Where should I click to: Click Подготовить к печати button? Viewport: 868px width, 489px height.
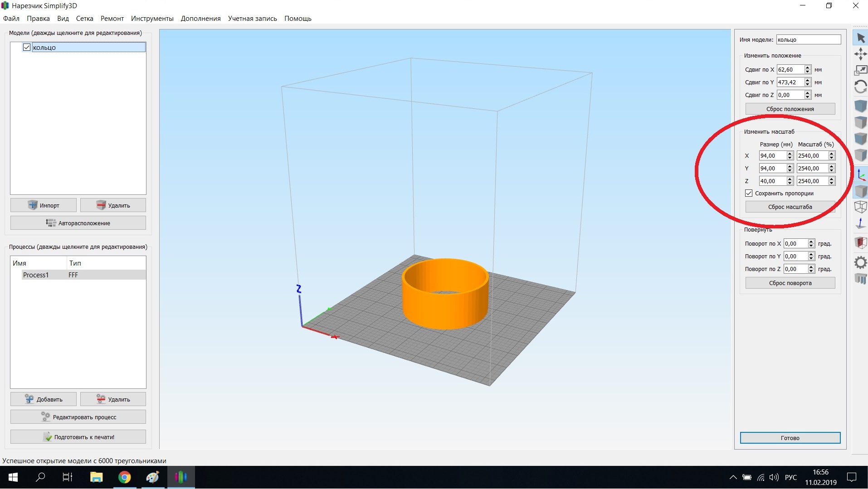tap(78, 437)
